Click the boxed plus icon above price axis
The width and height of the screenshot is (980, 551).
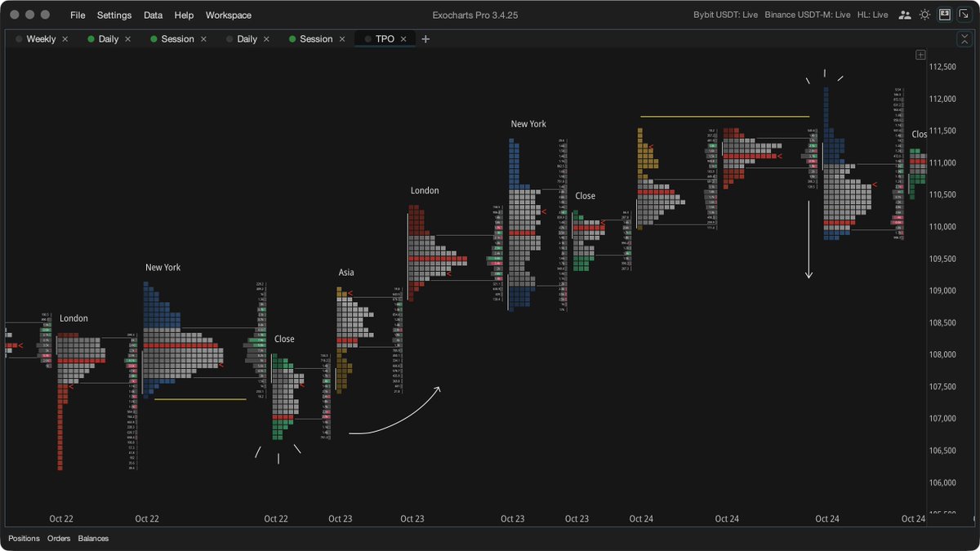pyautogui.click(x=920, y=55)
